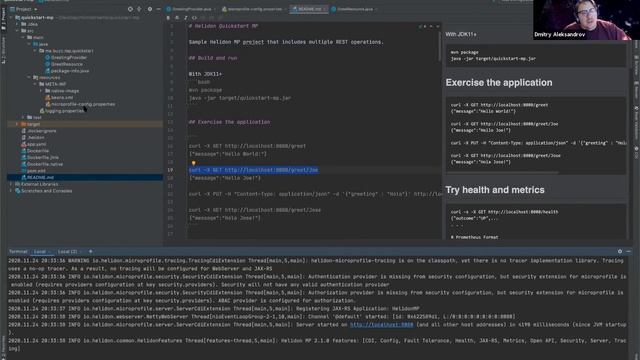Click the italic markdown toolbar icon
Viewport: 640px width, 360px height.
click(x=185, y=18)
